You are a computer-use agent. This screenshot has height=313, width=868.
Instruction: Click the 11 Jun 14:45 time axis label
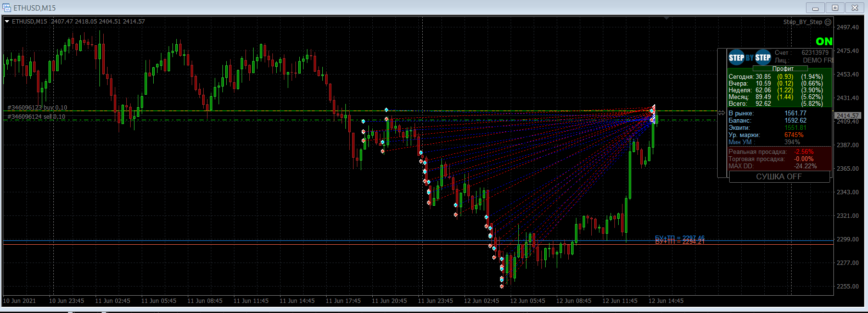tap(297, 301)
